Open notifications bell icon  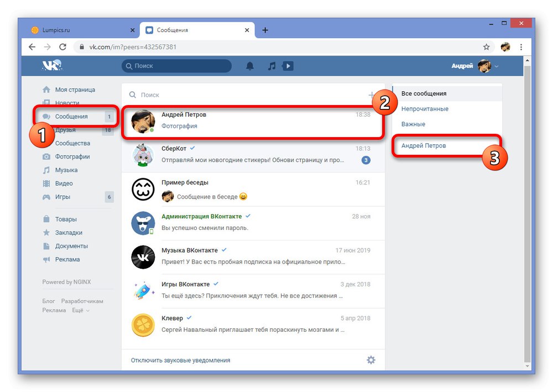click(250, 66)
